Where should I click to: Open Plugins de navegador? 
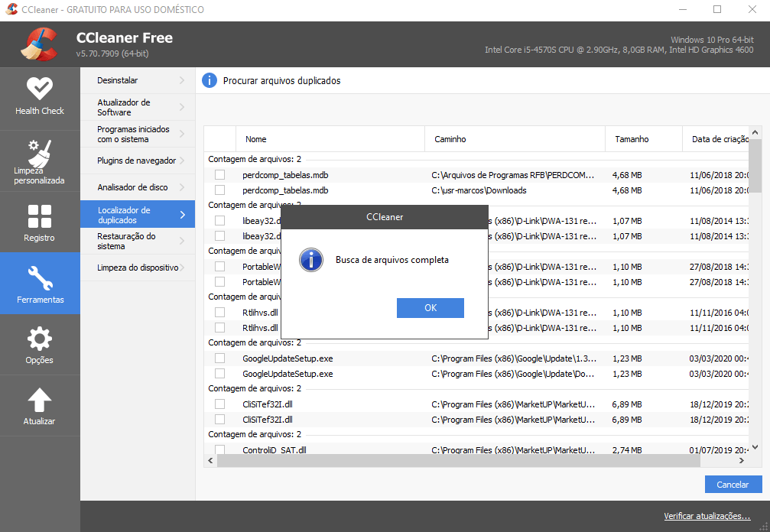pos(138,161)
